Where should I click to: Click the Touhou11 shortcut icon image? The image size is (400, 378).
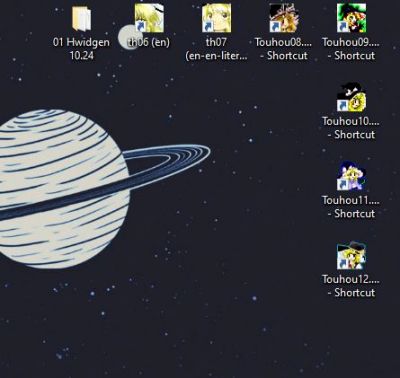(x=351, y=176)
